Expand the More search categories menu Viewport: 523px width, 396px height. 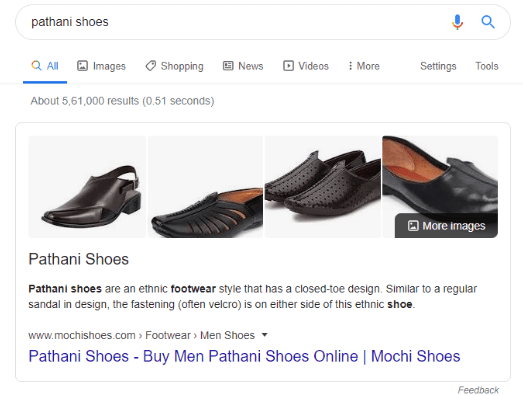pos(364,66)
